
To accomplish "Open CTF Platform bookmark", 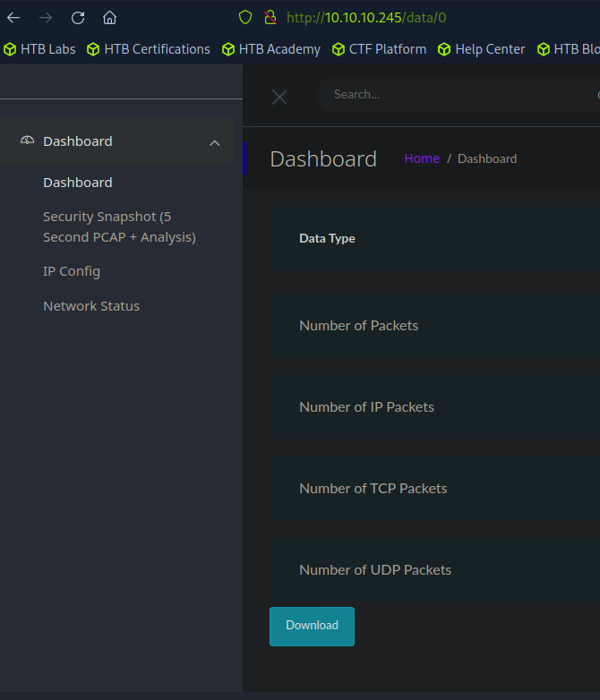I will coord(379,49).
